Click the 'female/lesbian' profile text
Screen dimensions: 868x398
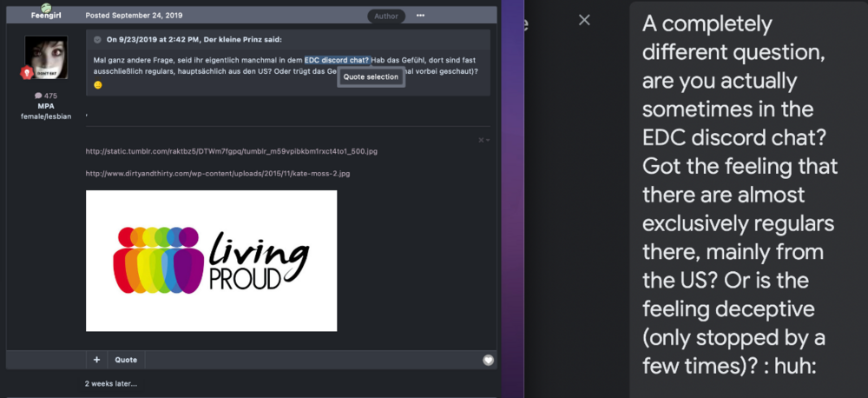coord(46,116)
